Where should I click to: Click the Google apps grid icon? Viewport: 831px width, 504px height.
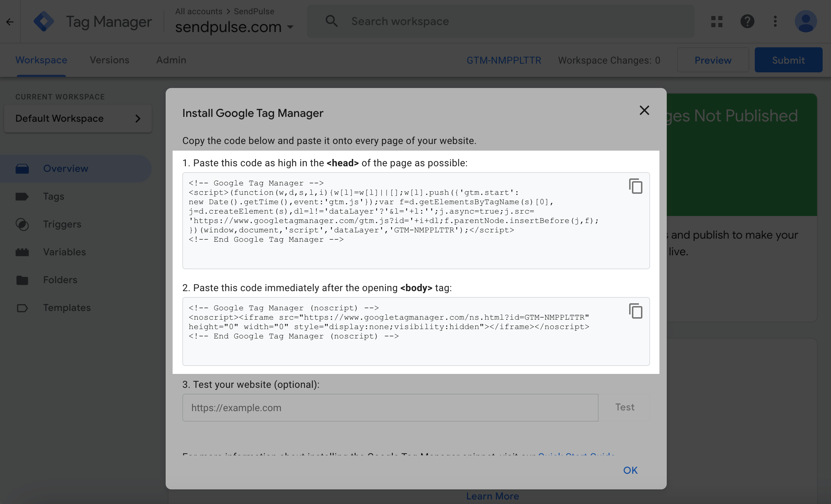(x=717, y=22)
